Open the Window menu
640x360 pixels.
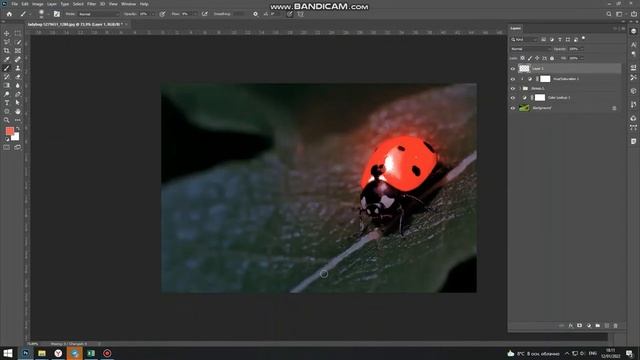(x=128, y=4)
